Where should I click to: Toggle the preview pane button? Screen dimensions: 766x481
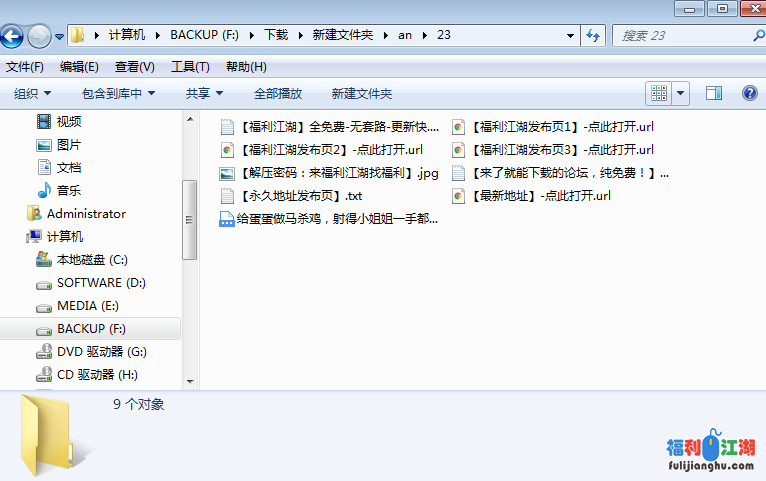click(x=714, y=93)
